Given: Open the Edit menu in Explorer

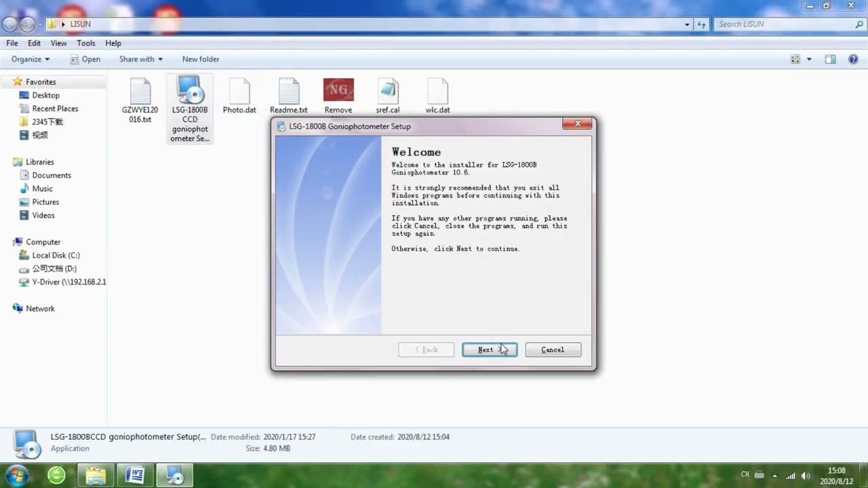Looking at the screenshot, I should click(x=34, y=43).
